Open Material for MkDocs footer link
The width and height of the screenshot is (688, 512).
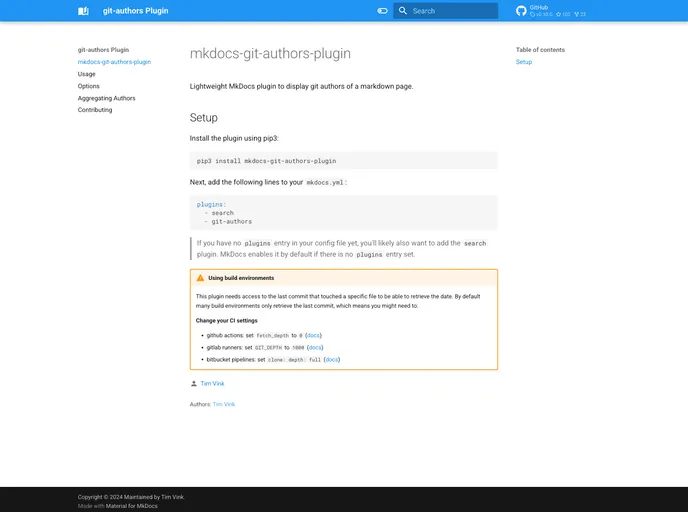pyautogui.click(x=132, y=506)
